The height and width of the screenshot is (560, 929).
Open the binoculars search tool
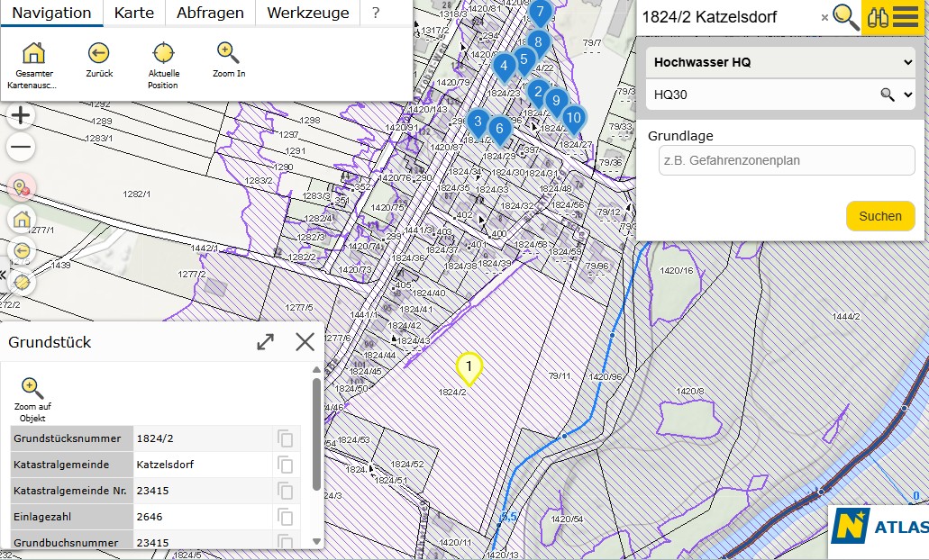coord(879,16)
